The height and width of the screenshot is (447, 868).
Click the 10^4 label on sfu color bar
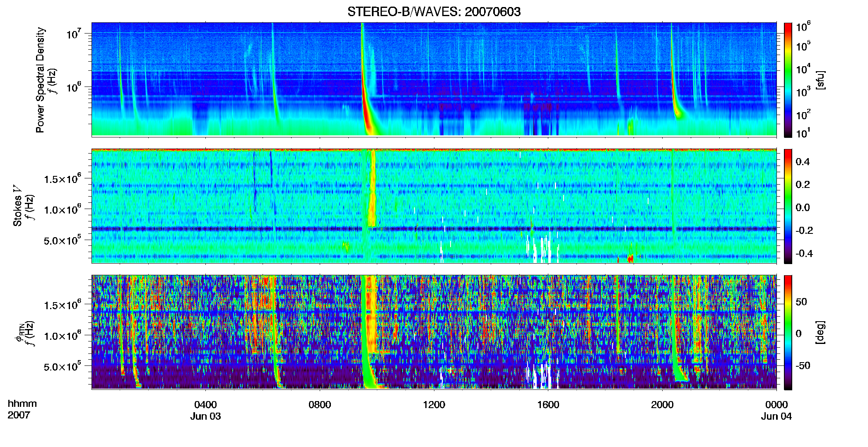point(803,69)
